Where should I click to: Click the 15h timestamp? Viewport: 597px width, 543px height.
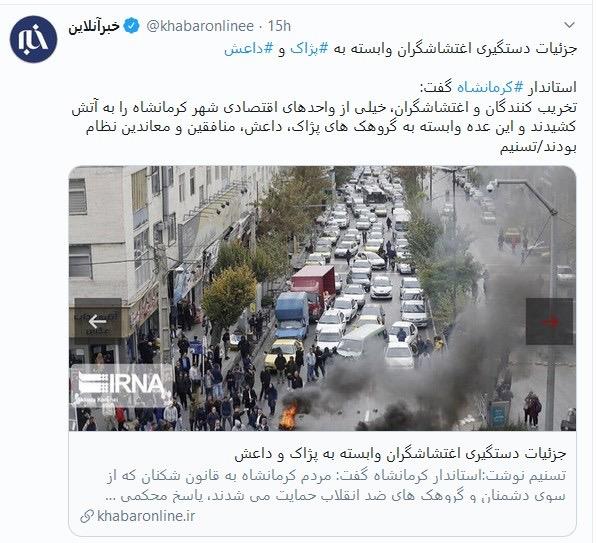tap(279, 26)
